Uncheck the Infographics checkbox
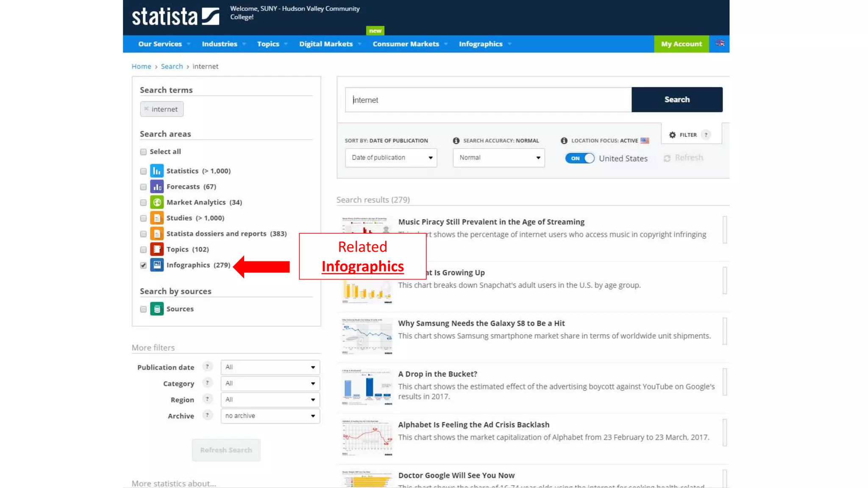This screenshot has width=868, height=488. [x=143, y=265]
